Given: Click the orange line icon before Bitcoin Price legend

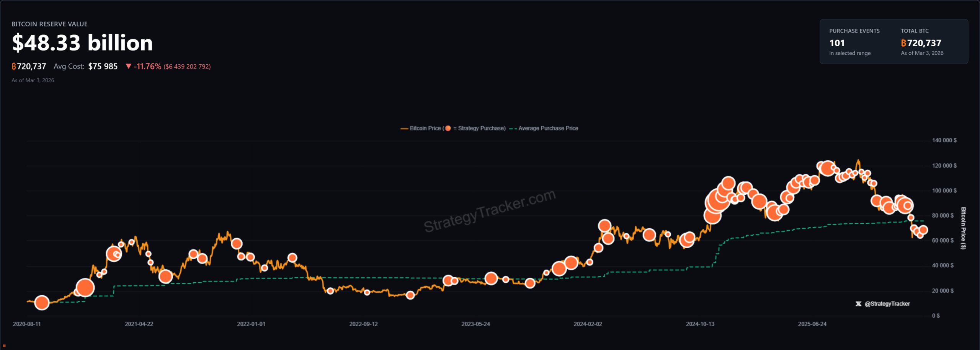Looking at the screenshot, I should [404, 129].
